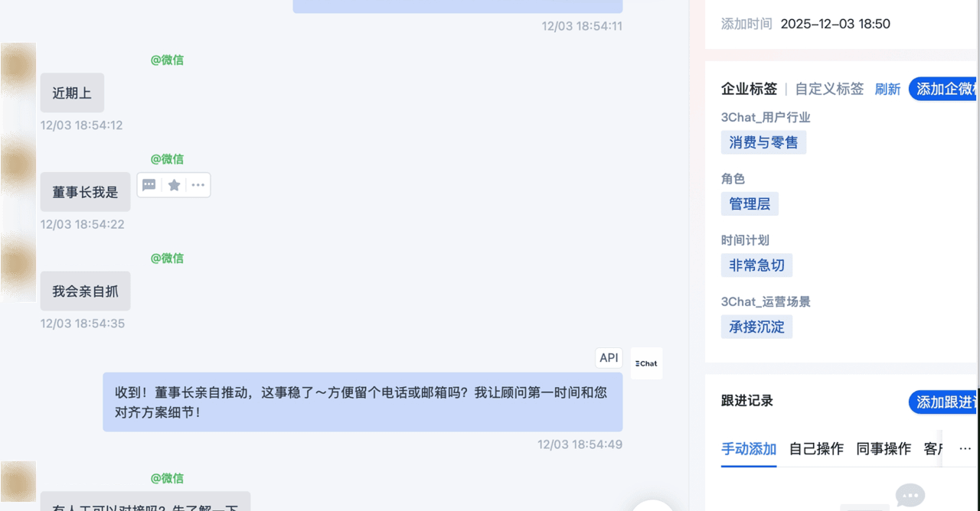Screen dimensions: 980x511
Task: Switch to 自定义标签 tab
Action: (x=829, y=89)
